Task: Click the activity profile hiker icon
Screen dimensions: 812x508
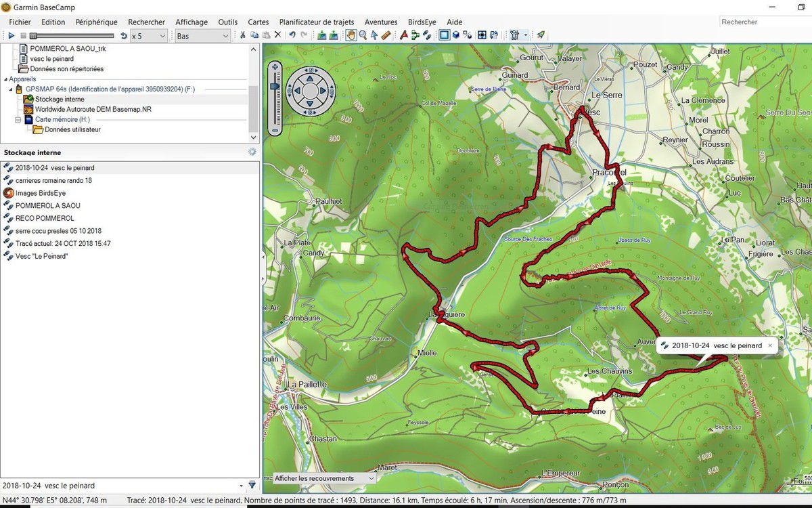Action: tap(514, 35)
